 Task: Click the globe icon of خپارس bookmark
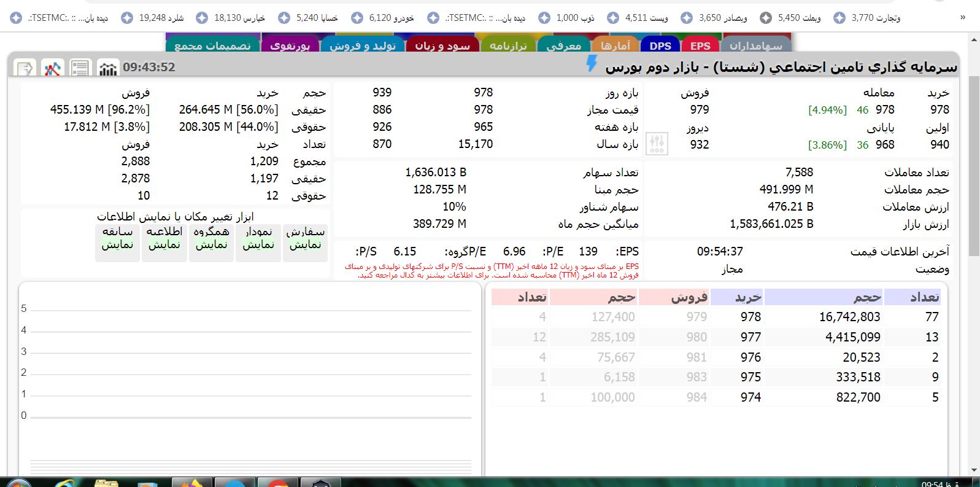pyautogui.click(x=202, y=18)
